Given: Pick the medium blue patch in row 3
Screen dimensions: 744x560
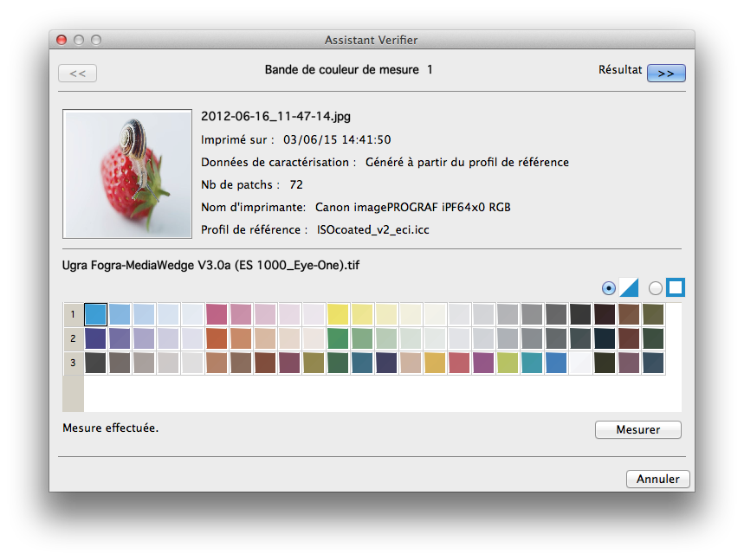Looking at the screenshot, I should pos(556,363).
